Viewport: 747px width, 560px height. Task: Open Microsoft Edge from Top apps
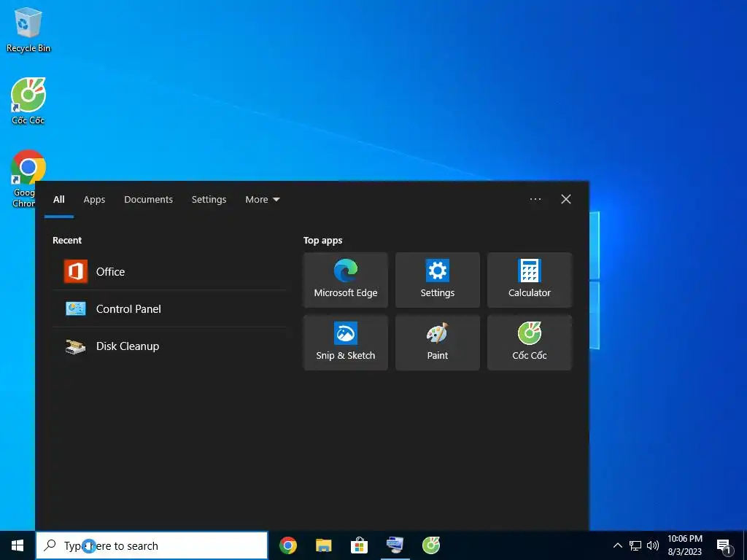(345, 280)
